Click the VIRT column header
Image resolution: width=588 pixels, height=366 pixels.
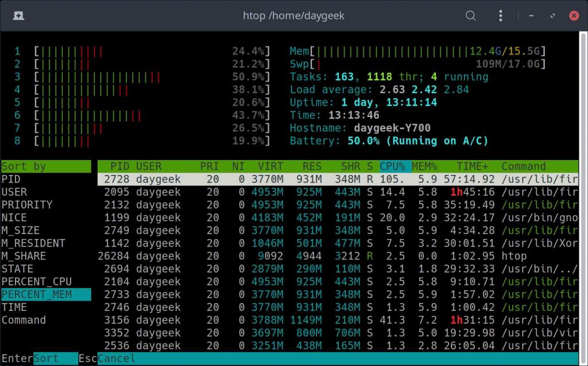(271, 166)
